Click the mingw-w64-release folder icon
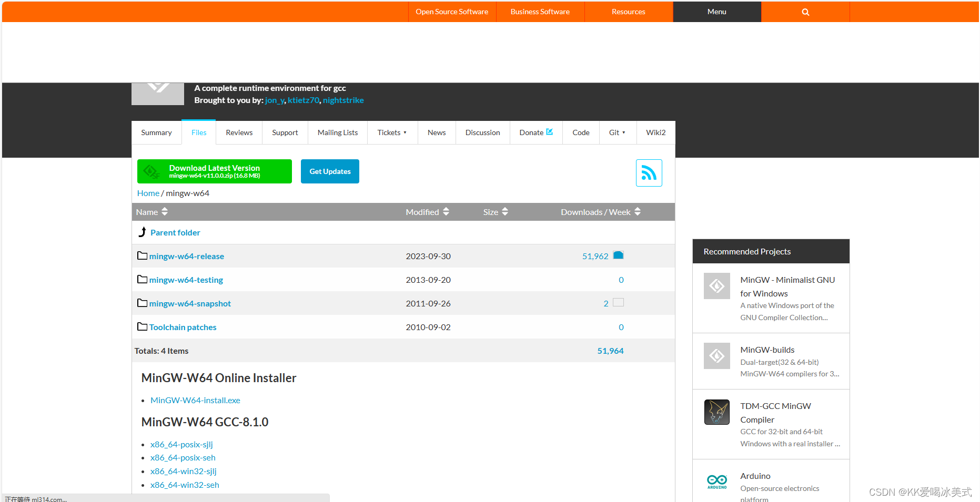Screen dimensions: 980x502 pyautogui.click(x=142, y=255)
